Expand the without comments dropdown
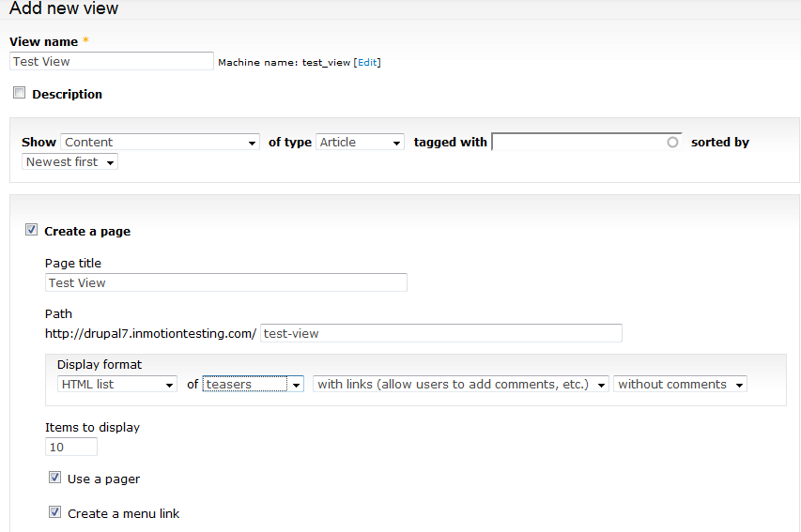Image resolution: width=801 pixels, height=532 pixels. point(680,385)
